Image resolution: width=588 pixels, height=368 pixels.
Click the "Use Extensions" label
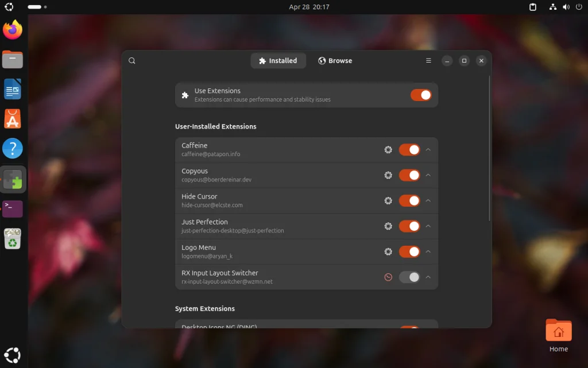[x=218, y=91]
